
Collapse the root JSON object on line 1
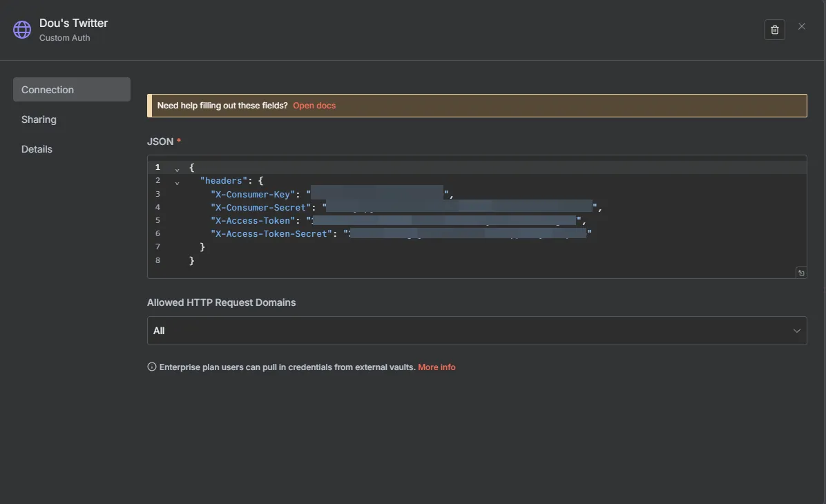pyautogui.click(x=177, y=168)
